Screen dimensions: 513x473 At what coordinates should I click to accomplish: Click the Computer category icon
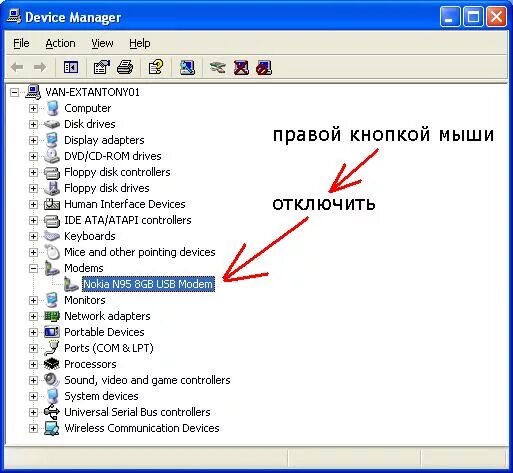pos(52,108)
